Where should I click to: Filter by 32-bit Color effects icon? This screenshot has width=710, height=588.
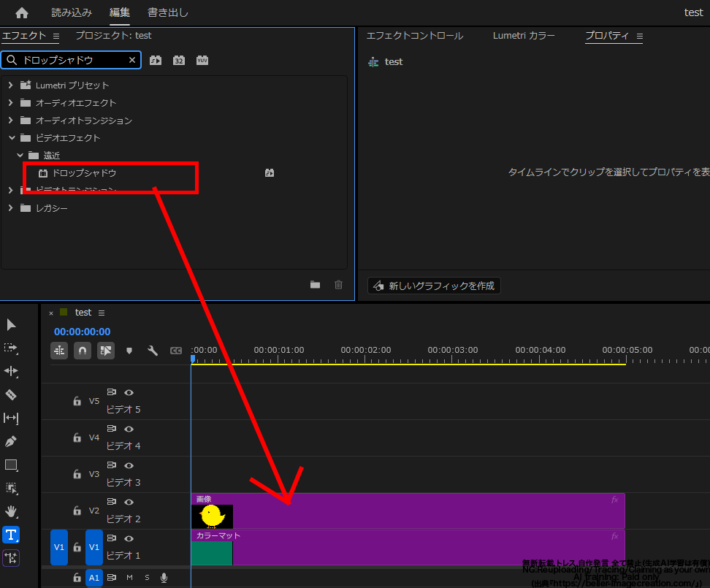(x=179, y=60)
